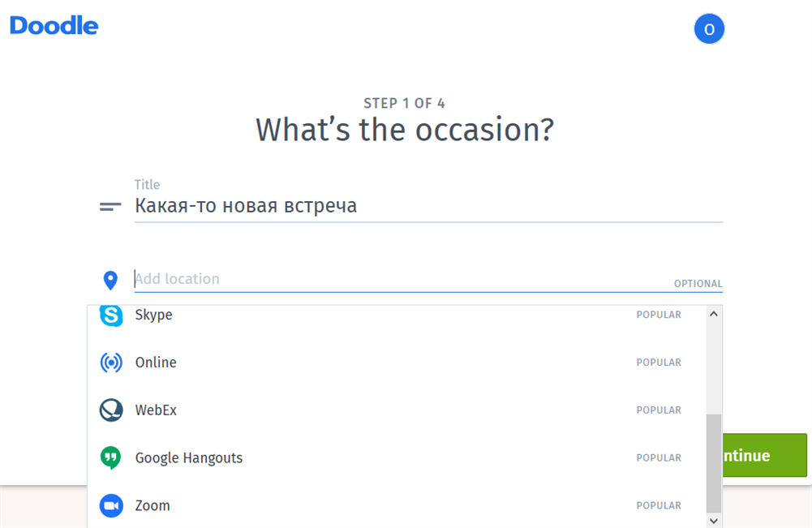Open the user account avatar menu

pyautogui.click(x=709, y=29)
